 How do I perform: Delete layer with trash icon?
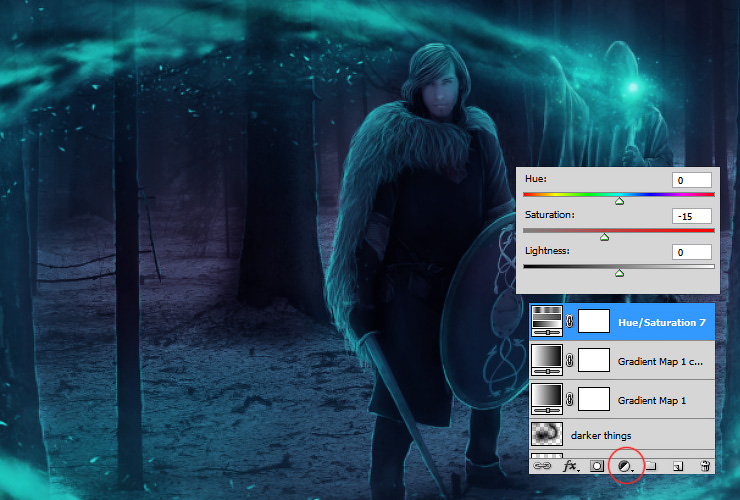tap(705, 466)
